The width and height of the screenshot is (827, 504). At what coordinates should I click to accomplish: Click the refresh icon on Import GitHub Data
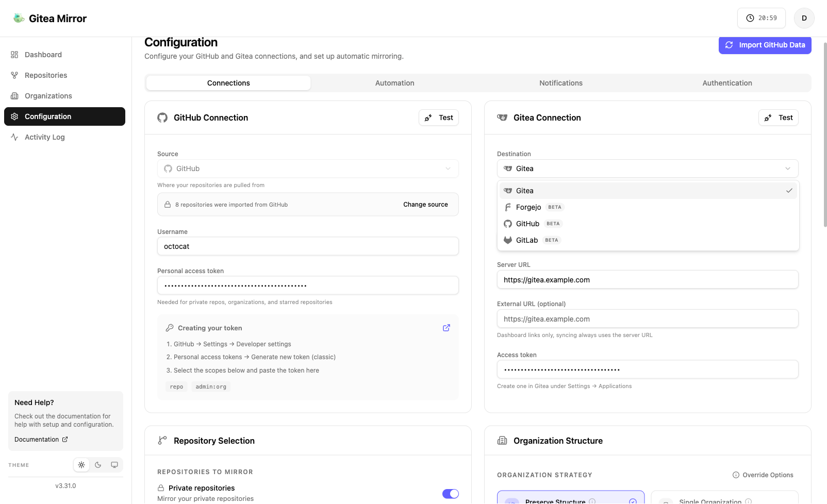click(729, 45)
